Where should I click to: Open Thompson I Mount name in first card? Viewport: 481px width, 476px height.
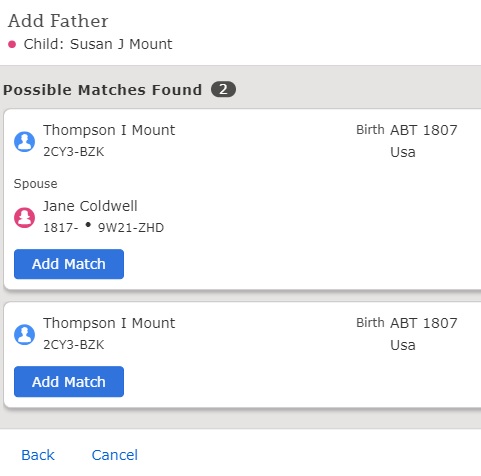(109, 130)
